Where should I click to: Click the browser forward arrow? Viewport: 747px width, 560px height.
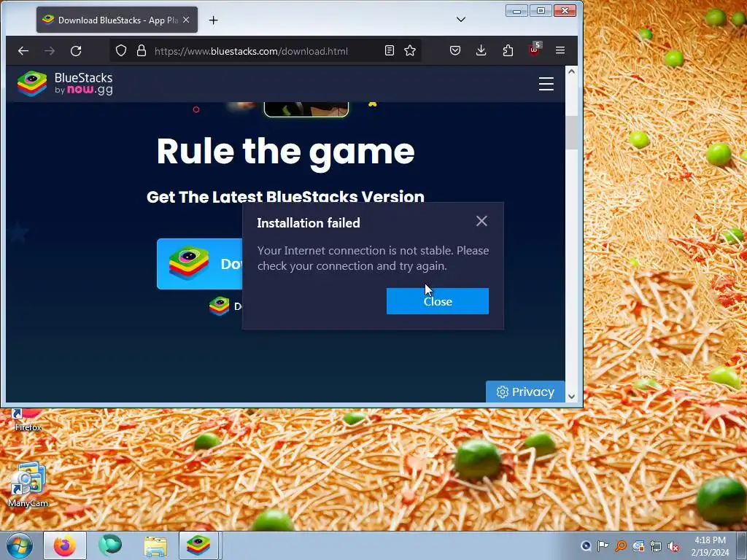pyautogui.click(x=50, y=50)
